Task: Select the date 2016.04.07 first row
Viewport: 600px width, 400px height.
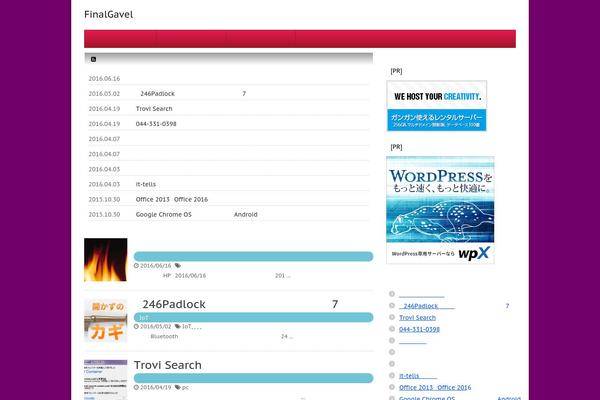Action: [104, 139]
